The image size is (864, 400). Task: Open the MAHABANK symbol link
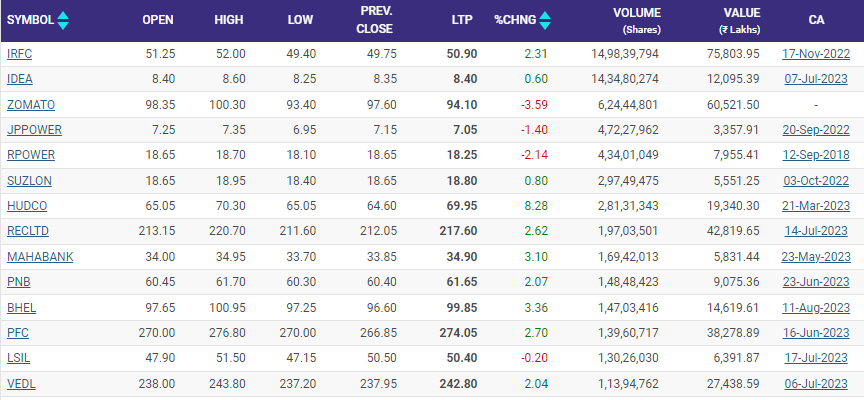tap(40, 257)
